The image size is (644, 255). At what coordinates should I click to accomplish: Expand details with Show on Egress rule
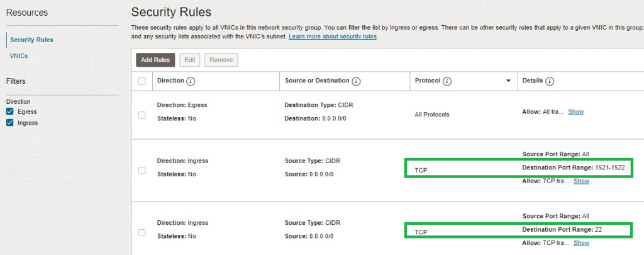pos(575,111)
